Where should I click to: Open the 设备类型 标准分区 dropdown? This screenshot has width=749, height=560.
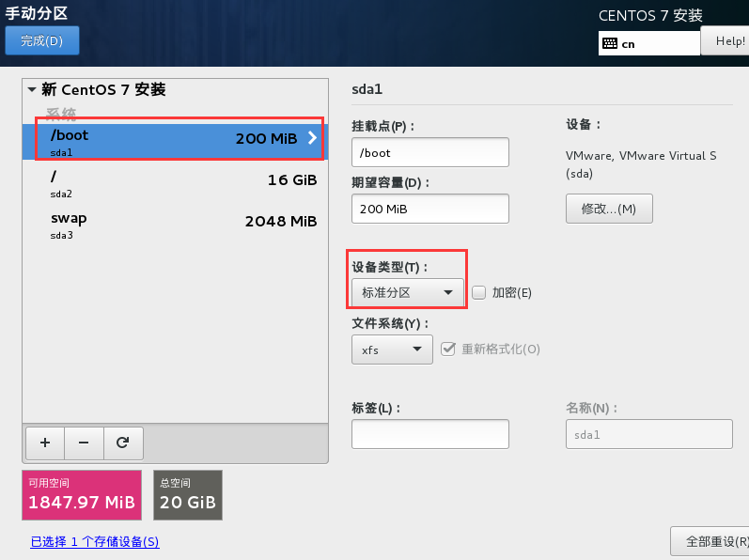[408, 292]
